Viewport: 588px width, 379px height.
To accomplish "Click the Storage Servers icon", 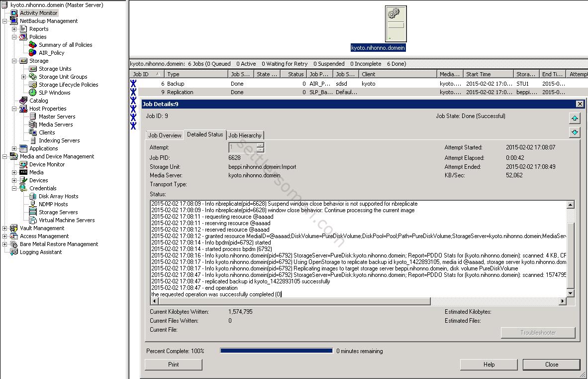I will (33, 212).
